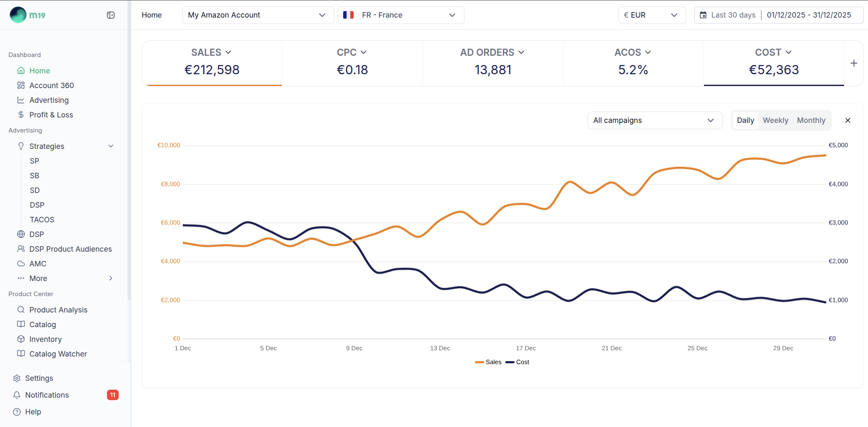The image size is (868, 427).
Task: Select the ACOS metric card
Action: (x=633, y=63)
